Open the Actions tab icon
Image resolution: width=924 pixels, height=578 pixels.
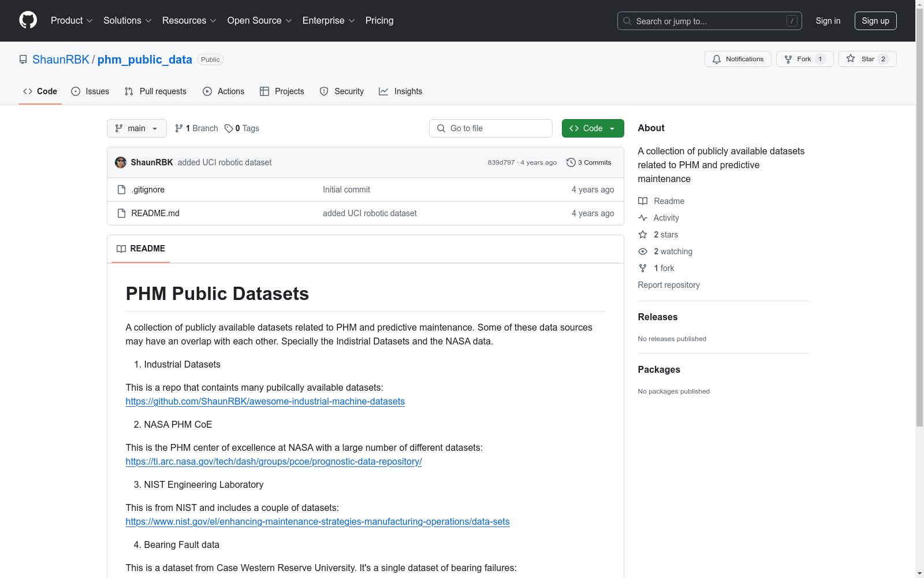pos(207,91)
